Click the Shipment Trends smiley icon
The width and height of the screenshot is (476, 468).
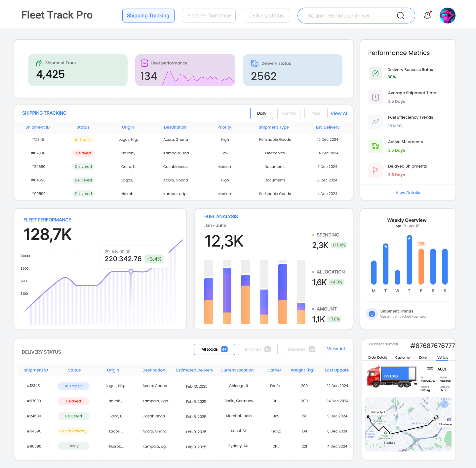coord(372,314)
